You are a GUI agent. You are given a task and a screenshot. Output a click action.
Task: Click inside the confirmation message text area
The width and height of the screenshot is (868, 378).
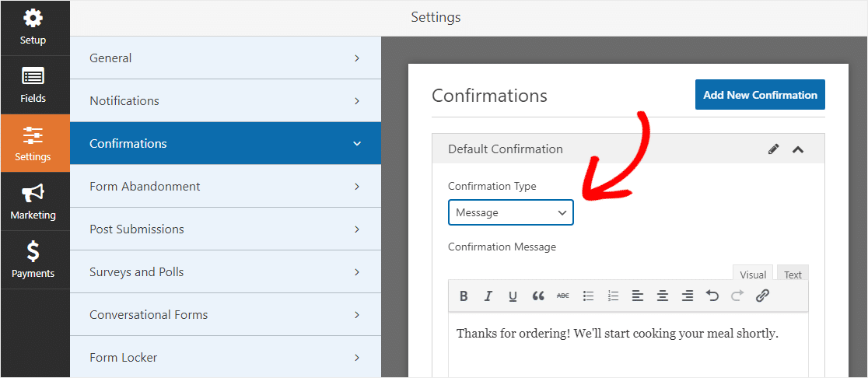point(628,346)
